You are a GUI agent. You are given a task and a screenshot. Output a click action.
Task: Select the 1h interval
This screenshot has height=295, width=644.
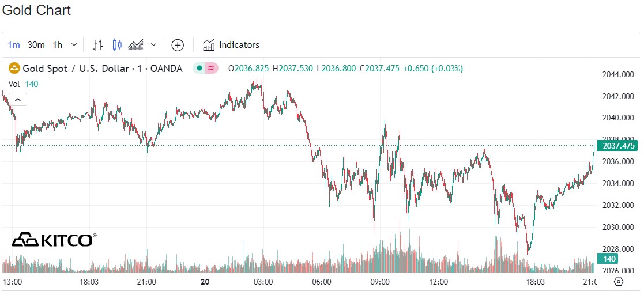[58, 45]
